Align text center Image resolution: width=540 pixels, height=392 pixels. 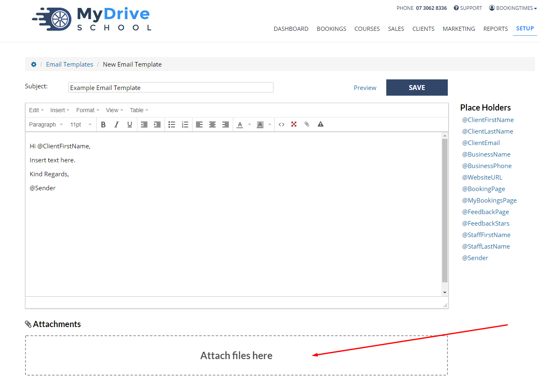[x=212, y=125]
